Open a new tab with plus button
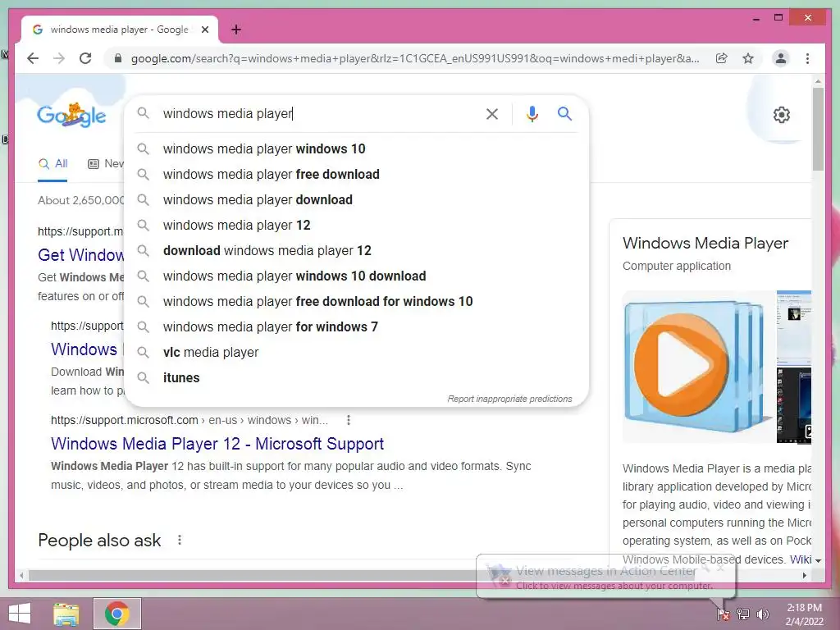Image resolution: width=840 pixels, height=630 pixels. coord(236,30)
